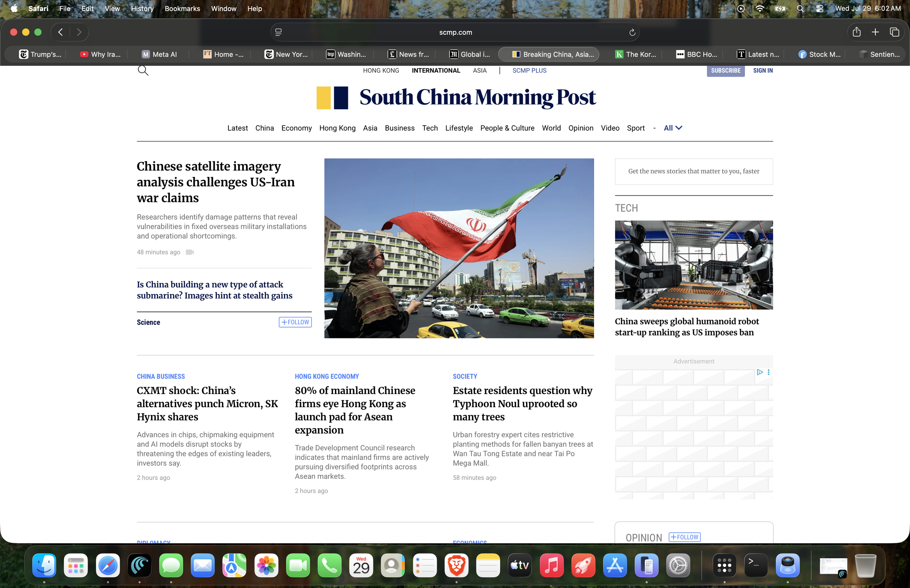The width and height of the screenshot is (910, 588).
Task: Show Safari's tab overview
Action: pos(894,32)
